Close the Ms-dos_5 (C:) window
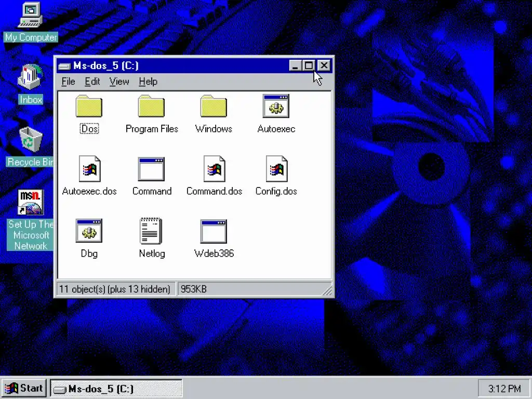Image resolution: width=532 pixels, height=399 pixels. (x=324, y=65)
